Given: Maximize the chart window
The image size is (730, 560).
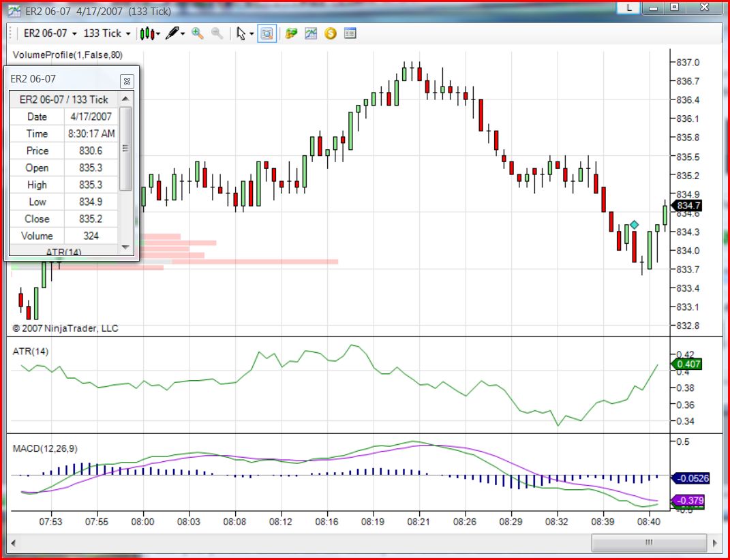Looking at the screenshot, I should pos(675,7).
